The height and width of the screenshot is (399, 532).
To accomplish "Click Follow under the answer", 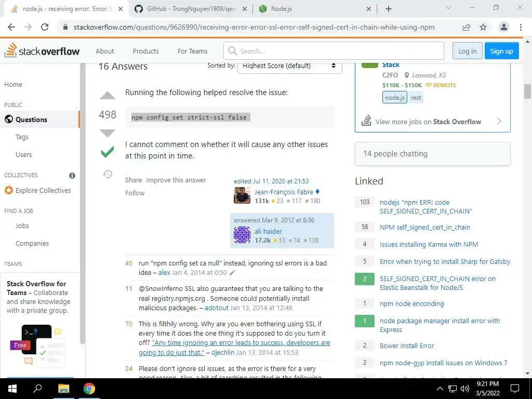I will (x=135, y=193).
